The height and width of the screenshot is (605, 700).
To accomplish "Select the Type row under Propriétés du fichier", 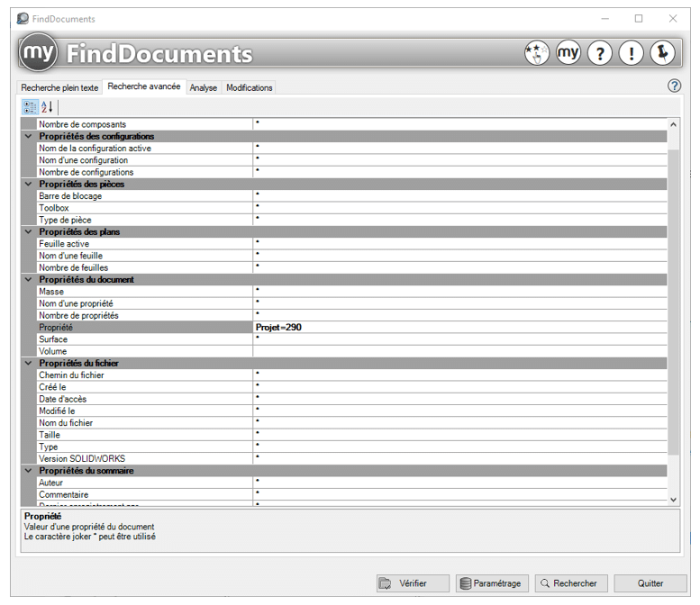I will (x=351, y=447).
